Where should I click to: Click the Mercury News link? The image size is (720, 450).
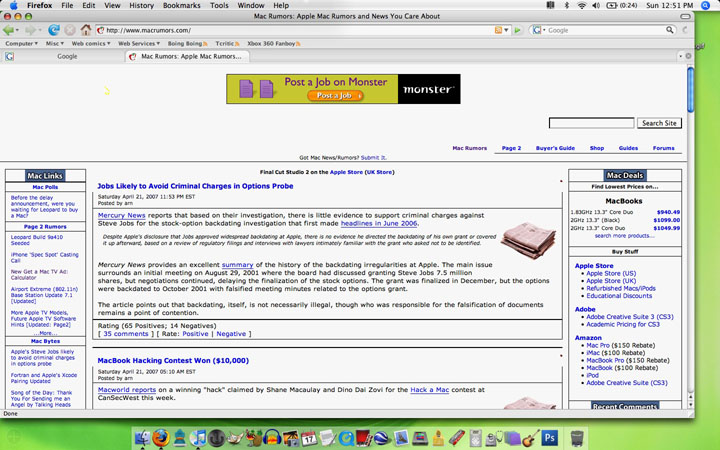(x=121, y=215)
